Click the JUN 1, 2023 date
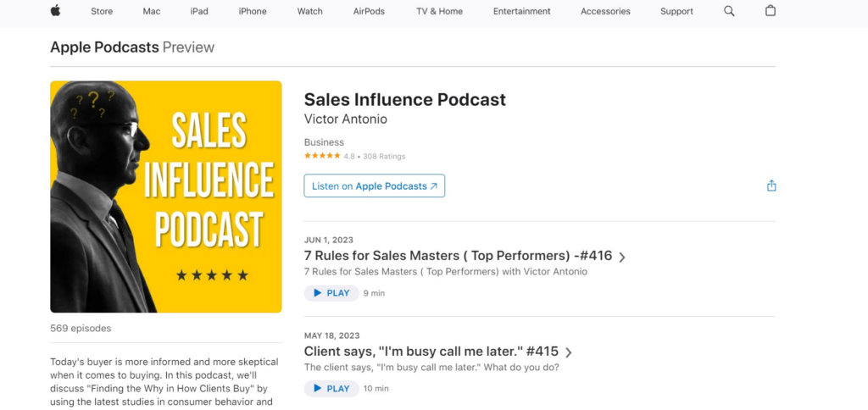Viewport: 868px width, 410px height. tap(329, 240)
